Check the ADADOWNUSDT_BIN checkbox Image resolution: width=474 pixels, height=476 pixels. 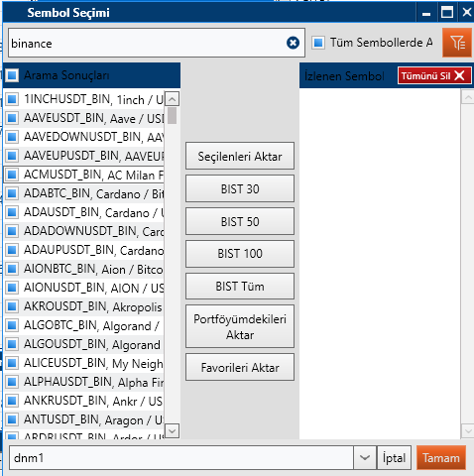pyautogui.click(x=12, y=231)
